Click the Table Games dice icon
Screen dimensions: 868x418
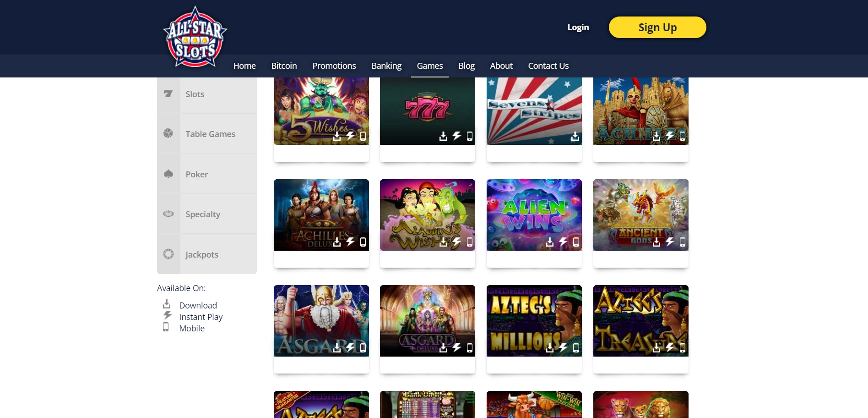click(x=168, y=133)
